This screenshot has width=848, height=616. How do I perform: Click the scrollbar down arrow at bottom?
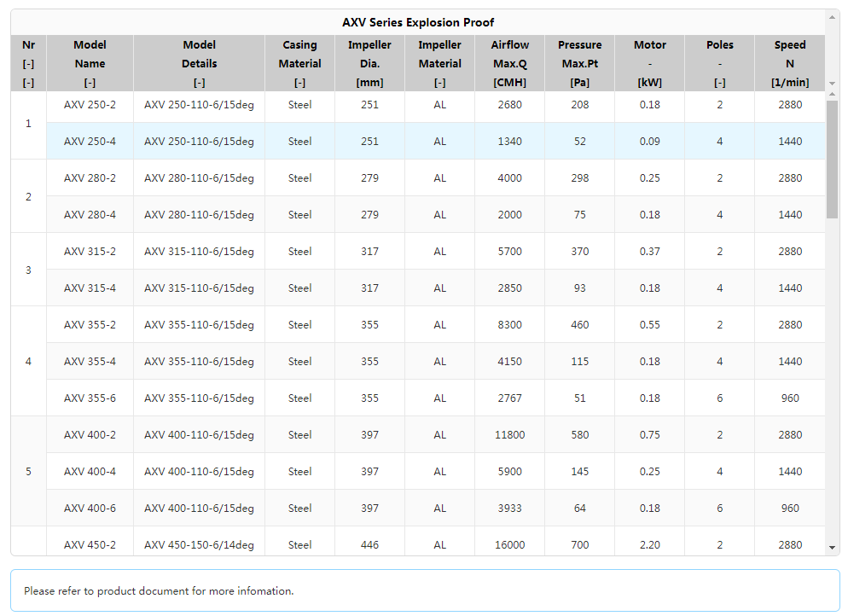click(833, 547)
